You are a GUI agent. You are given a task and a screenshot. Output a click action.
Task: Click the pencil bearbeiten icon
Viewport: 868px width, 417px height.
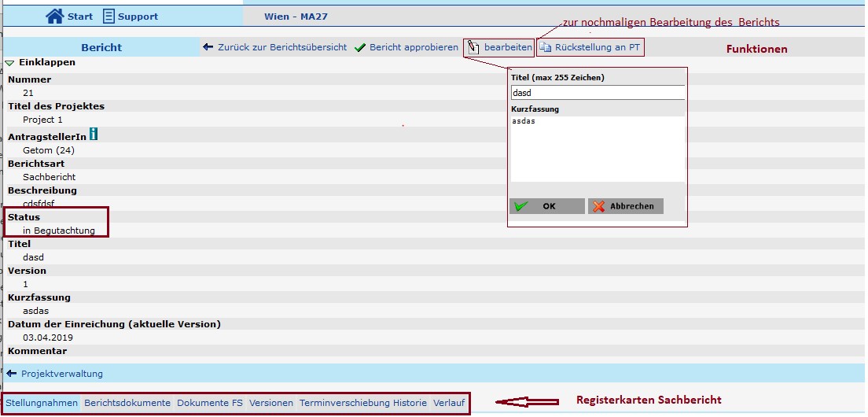click(x=473, y=48)
